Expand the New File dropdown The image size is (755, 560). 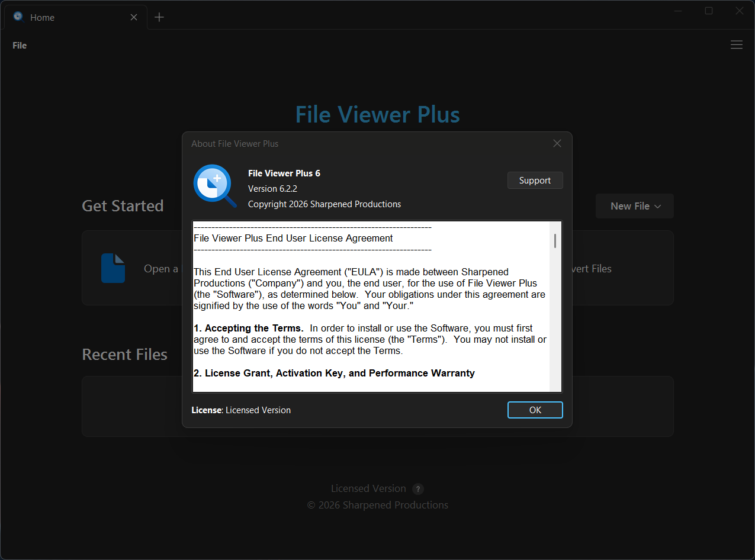[x=635, y=206]
